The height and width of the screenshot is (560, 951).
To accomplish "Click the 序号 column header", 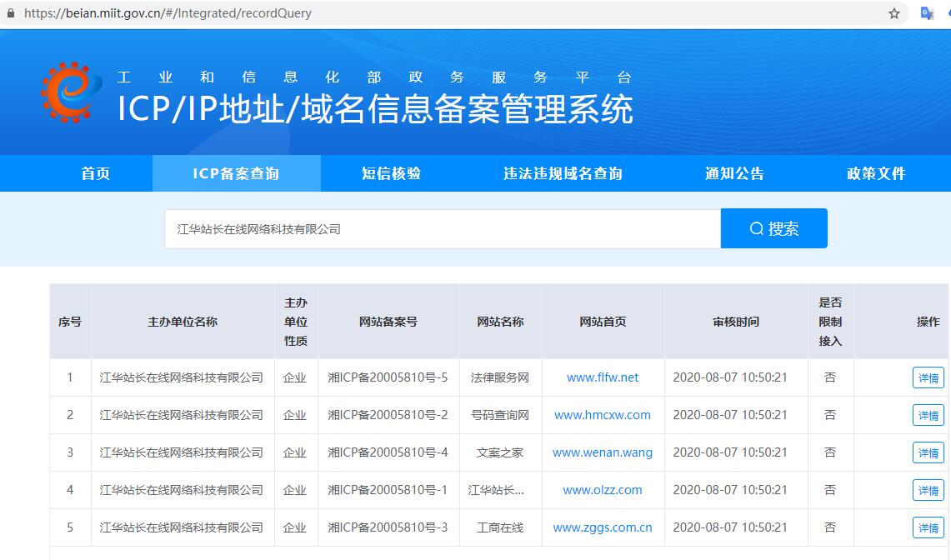I will click(x=70, y=322).
